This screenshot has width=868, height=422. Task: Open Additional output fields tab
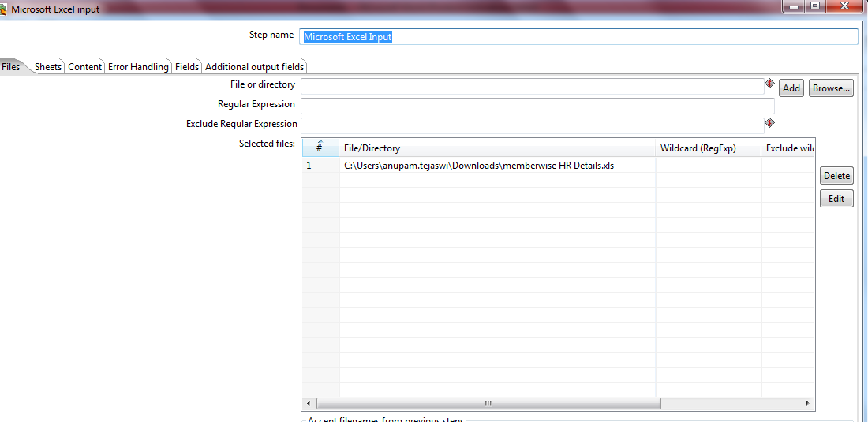point(255,67)
